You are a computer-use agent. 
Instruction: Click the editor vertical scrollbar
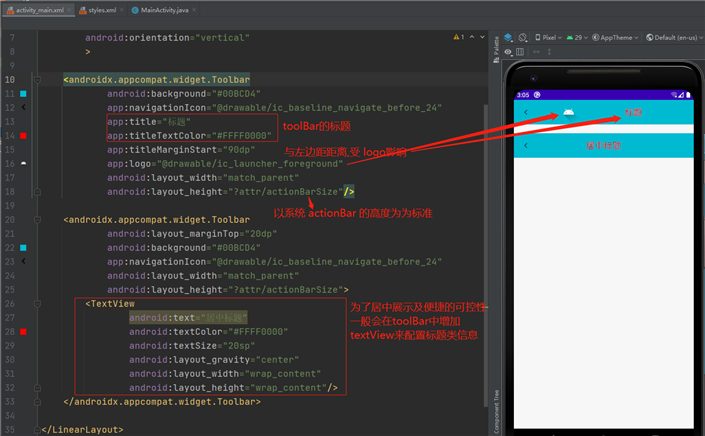point(486,255)
